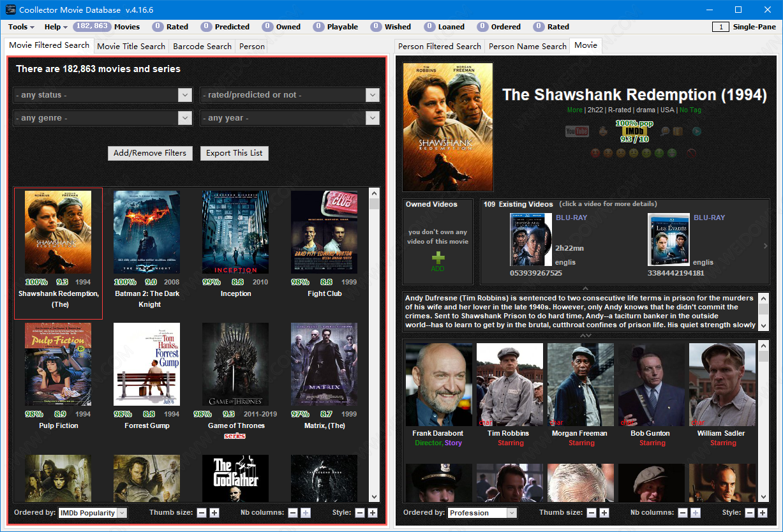783x532 pixels.
Task: Open the first BLU-RAY video link
Action: click(572, 218)
